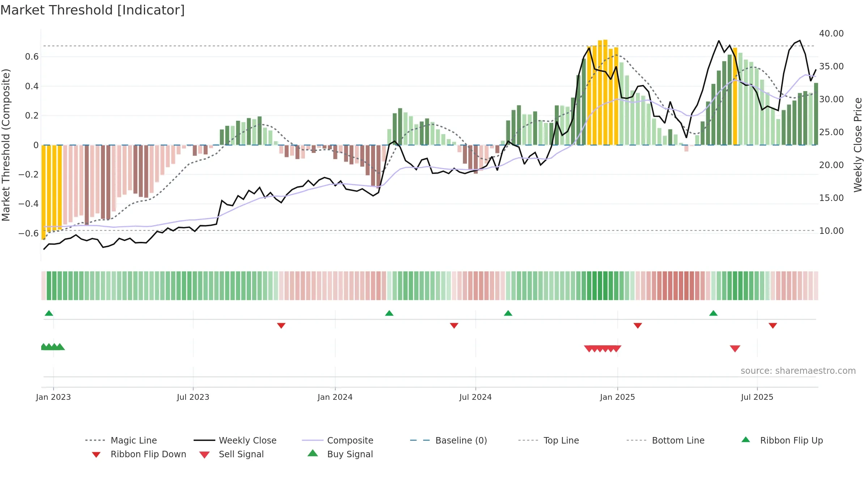Click the Market Threshold (Composite) axis title
Screen dimensions: 868x488
(6, 145)
